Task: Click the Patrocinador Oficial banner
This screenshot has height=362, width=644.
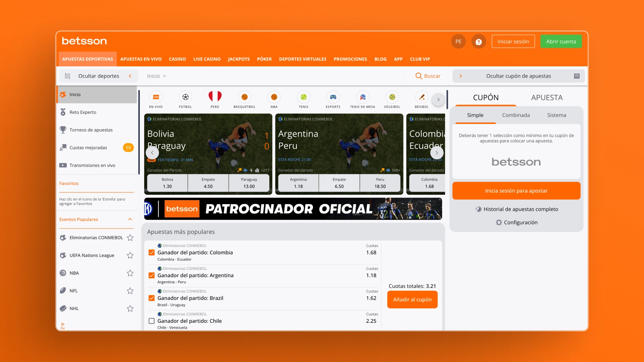Action: pyautogui.click(x=293, y=209)
